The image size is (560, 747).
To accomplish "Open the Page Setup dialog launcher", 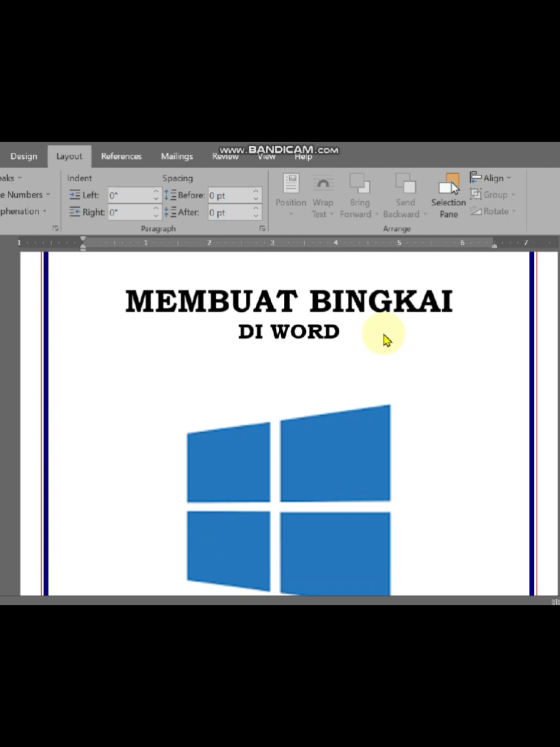I will coord(56,228).
